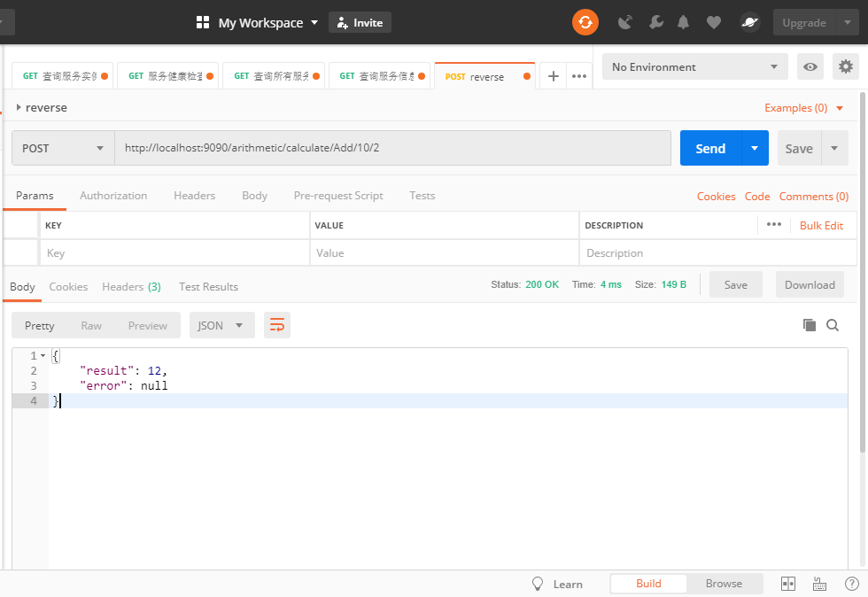Open the Comments (0) link
The height and width of the screenshot is (597, 868).
click(x=813, y=197)
